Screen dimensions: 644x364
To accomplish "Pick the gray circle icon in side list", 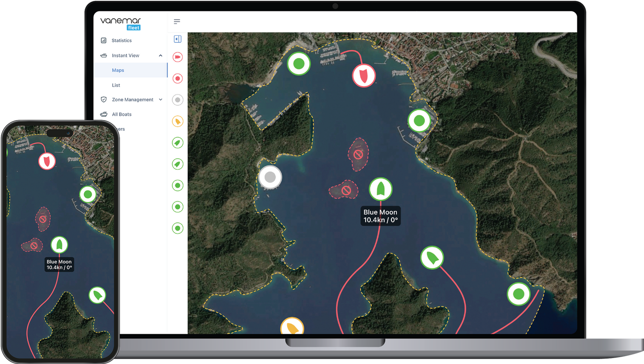I will point(178,100).
